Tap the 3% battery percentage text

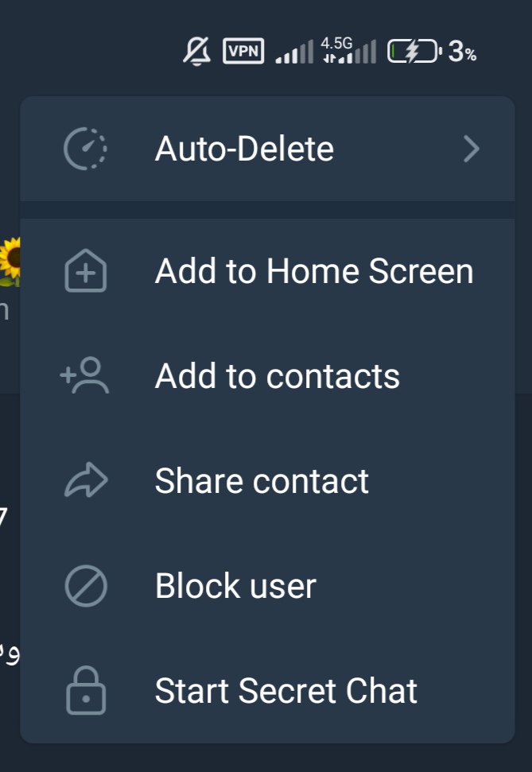[462, 52]
